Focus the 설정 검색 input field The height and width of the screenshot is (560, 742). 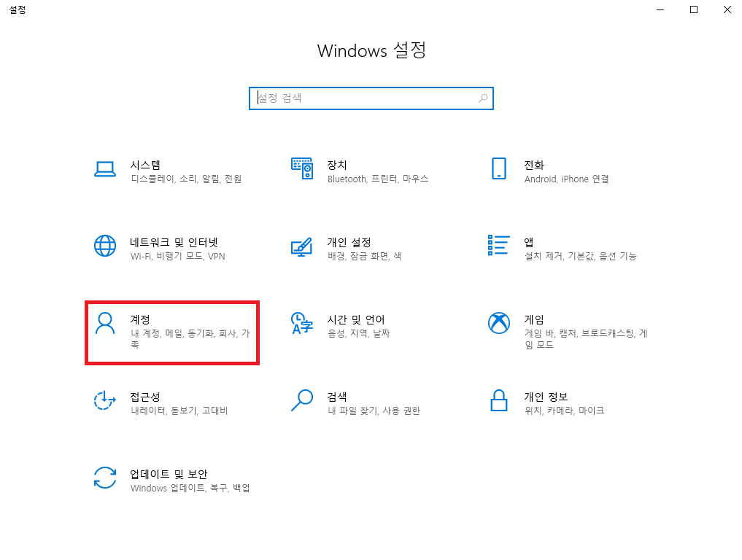(x=371, y=98)
